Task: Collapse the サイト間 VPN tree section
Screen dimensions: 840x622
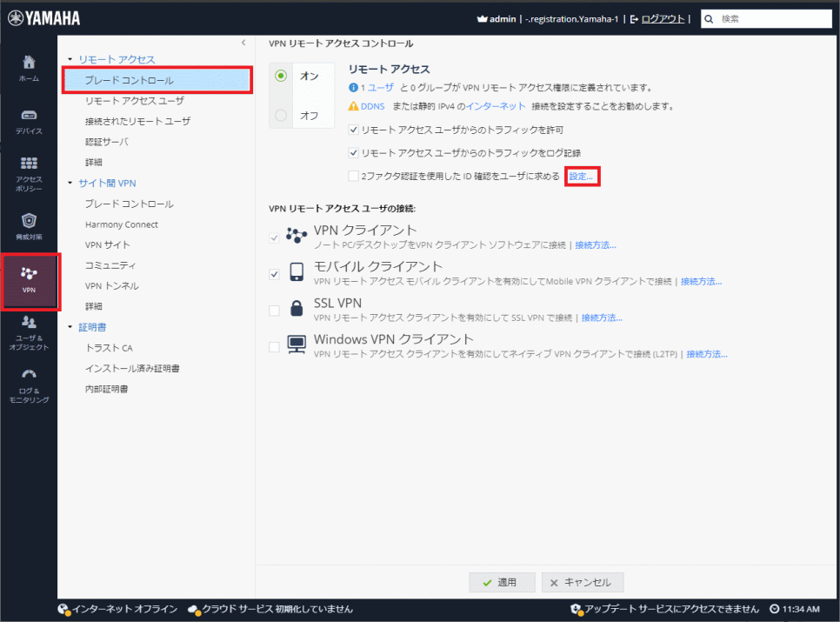Action: click(70, 183)
